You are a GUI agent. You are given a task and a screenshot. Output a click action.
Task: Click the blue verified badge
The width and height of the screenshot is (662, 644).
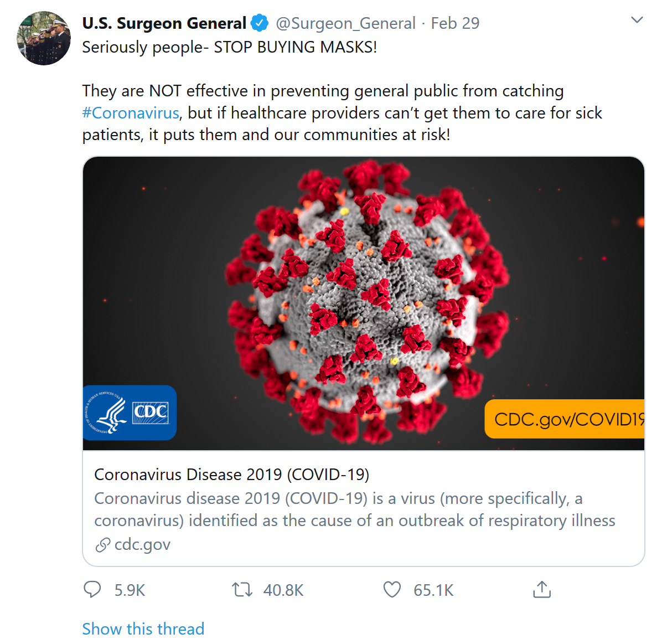pos(260,23)
